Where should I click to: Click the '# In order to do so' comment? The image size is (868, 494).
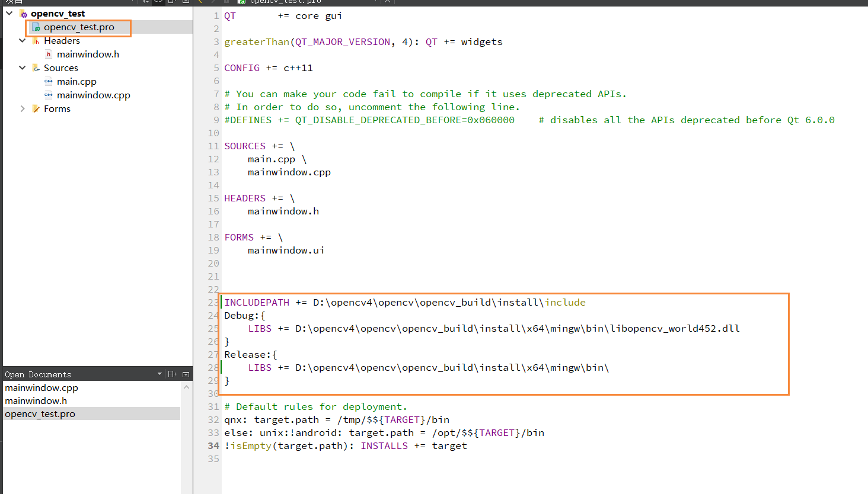[372, 107]
